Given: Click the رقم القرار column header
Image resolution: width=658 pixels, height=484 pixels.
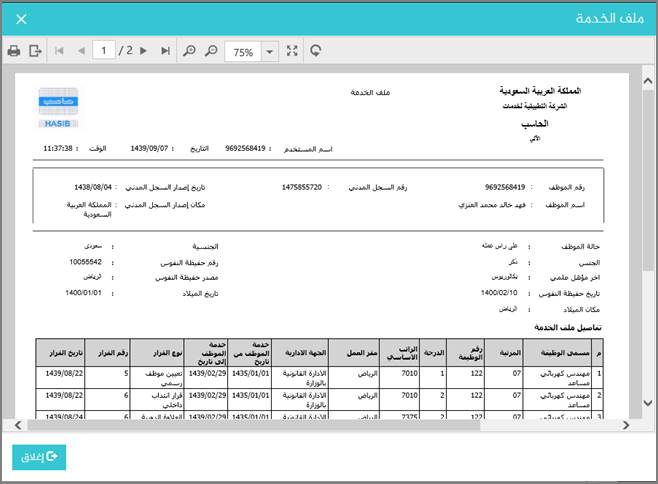Looking at the screenshot, I should point(107,353).
